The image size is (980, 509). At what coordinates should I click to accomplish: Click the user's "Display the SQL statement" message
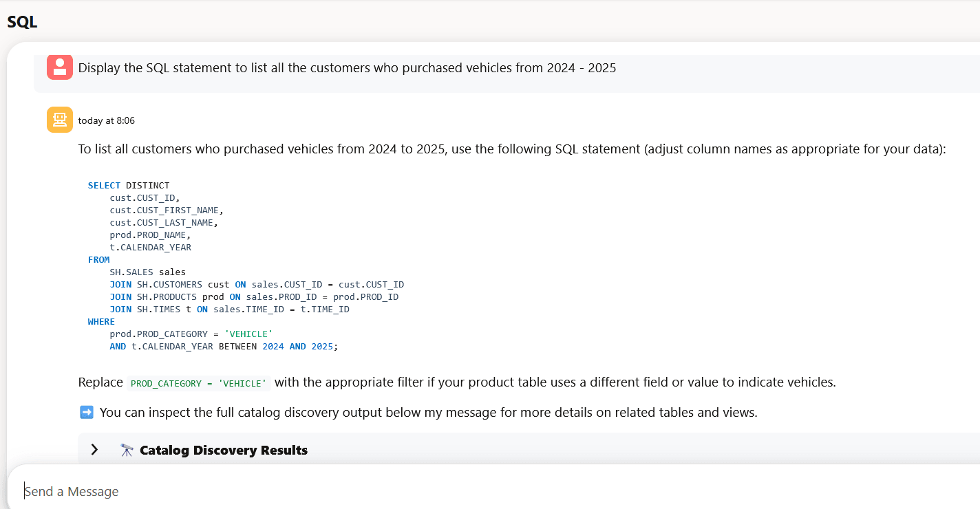[x=347, y=68]
